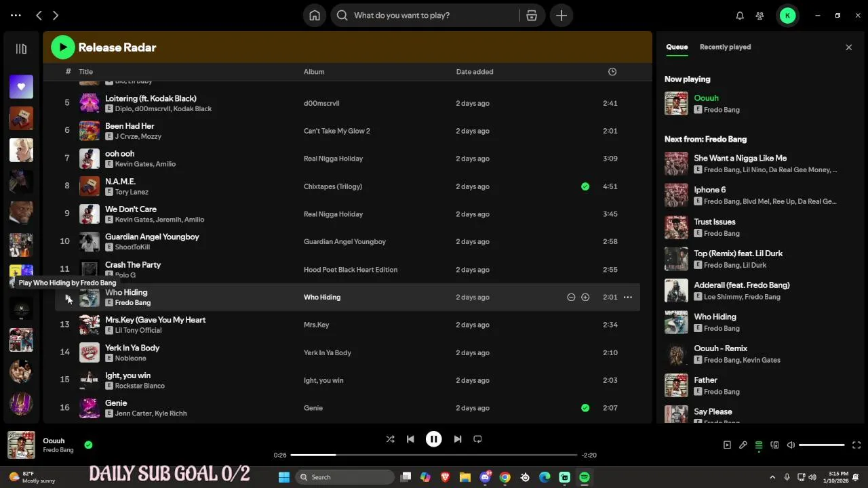Adjust the Spotify volume slider
Screen dimensions: 868x488
[822, 445]
